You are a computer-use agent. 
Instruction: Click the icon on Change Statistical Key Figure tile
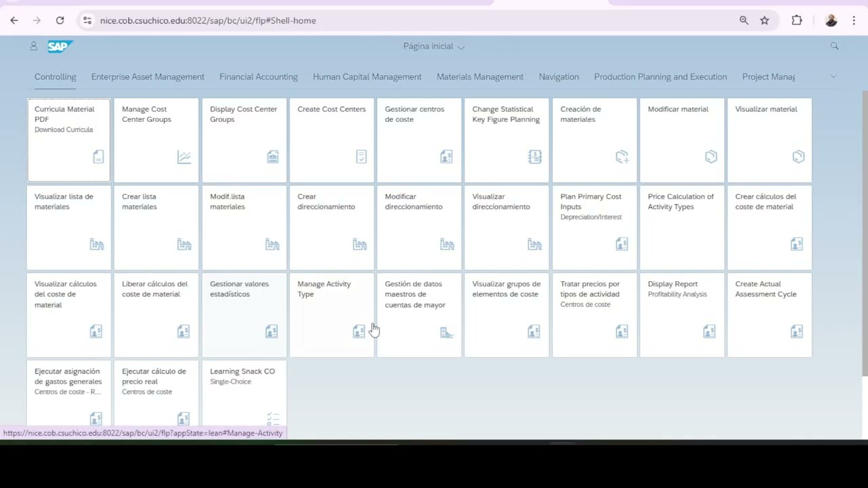[534, 157]
